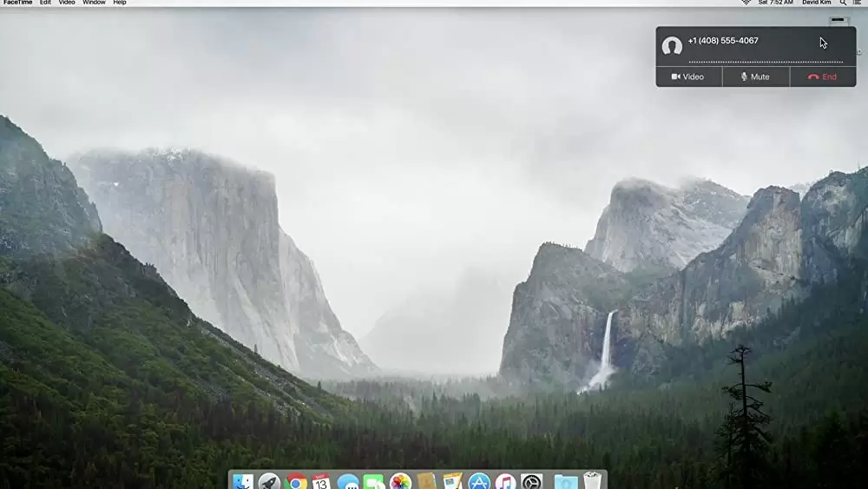End the FaceTime call

(822, 76)
